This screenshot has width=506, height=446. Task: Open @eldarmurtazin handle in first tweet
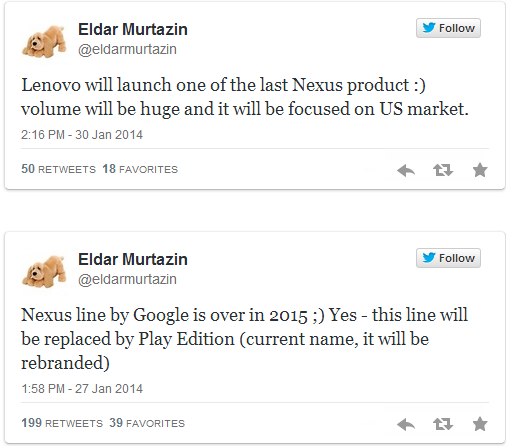pos(127,49)
